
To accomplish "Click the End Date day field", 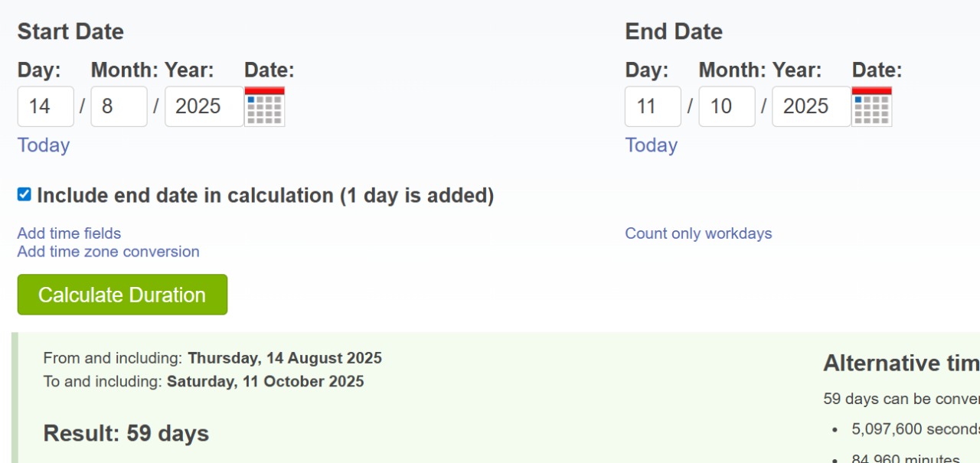I will click(x=653, y=106).
